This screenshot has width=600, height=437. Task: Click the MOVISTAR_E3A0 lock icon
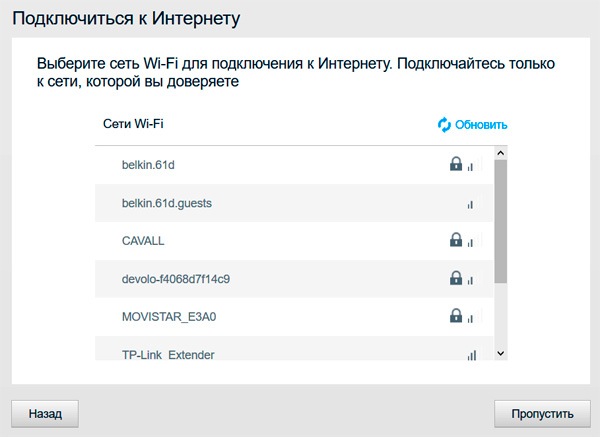point(456,316)
